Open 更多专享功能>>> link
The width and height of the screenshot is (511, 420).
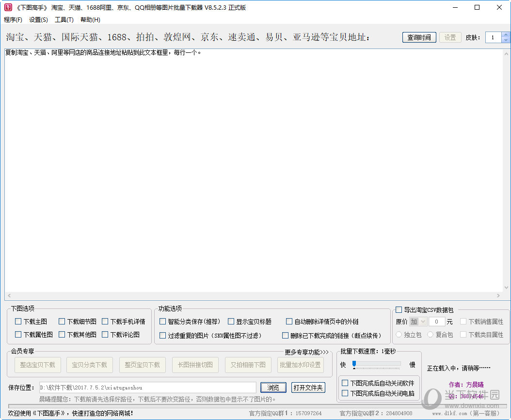click(306, 352)
